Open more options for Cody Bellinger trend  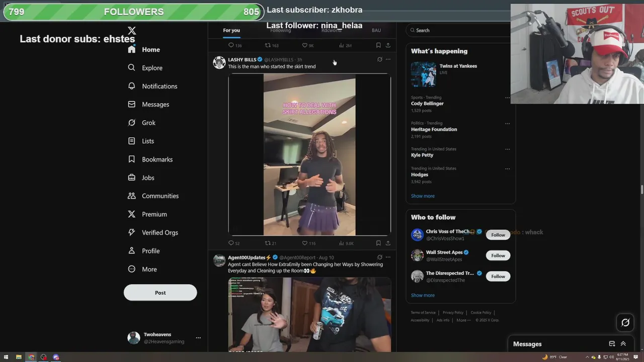coord(507,98)
